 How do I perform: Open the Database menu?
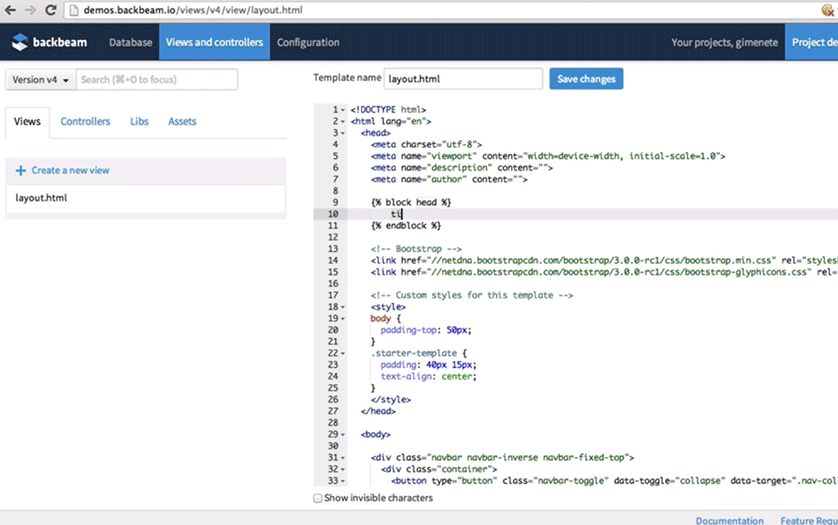pyautogui.click(x=130, y=42)
